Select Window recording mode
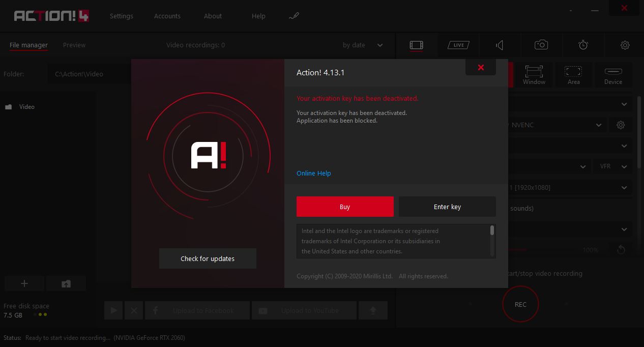The width and height of the screenshot is (644, 347). [x=534, y=75]
